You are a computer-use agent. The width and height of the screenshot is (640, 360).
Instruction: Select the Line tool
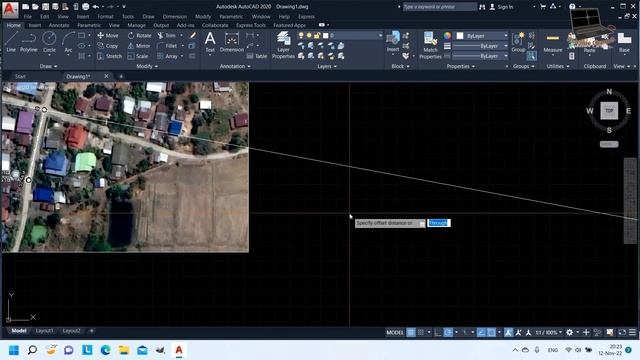pyautogui.click(x=11, y=41)
